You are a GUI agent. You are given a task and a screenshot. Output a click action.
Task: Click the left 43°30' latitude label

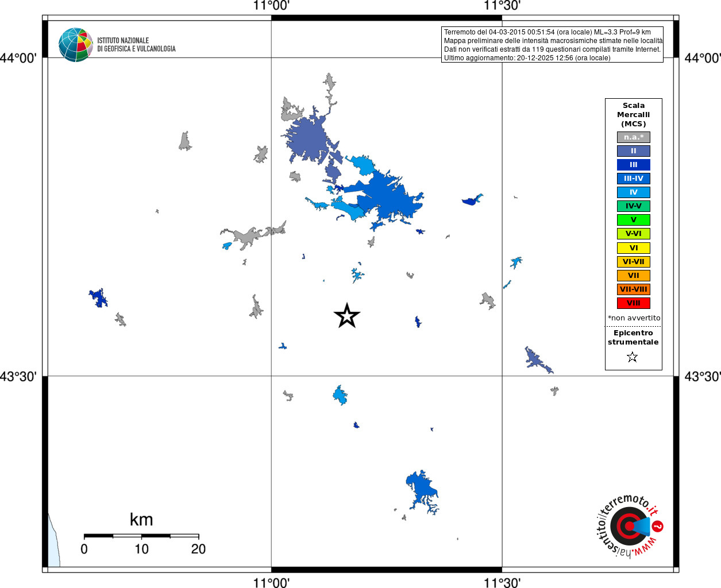(x=18, y=377)
